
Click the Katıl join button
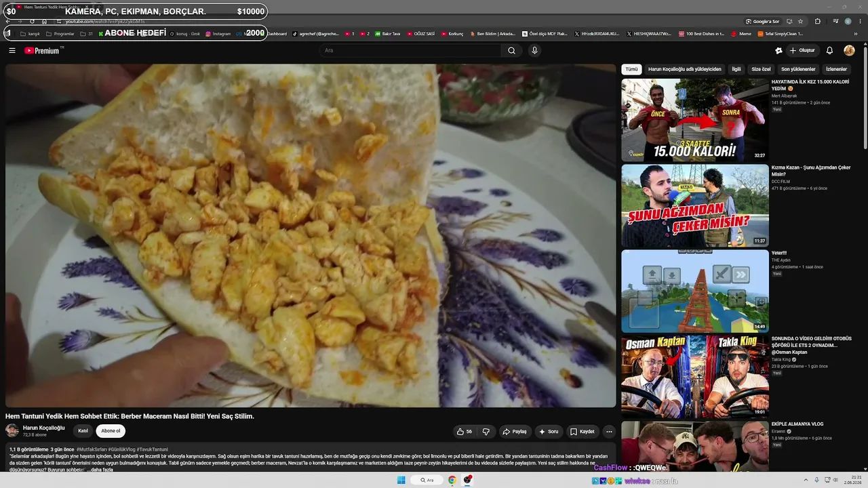point(83,430)
